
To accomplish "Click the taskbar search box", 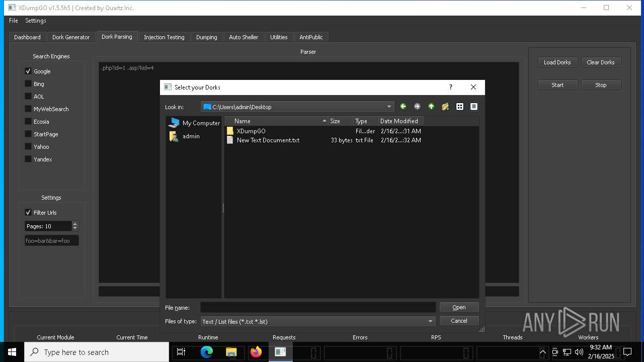I will coord(97,352).
